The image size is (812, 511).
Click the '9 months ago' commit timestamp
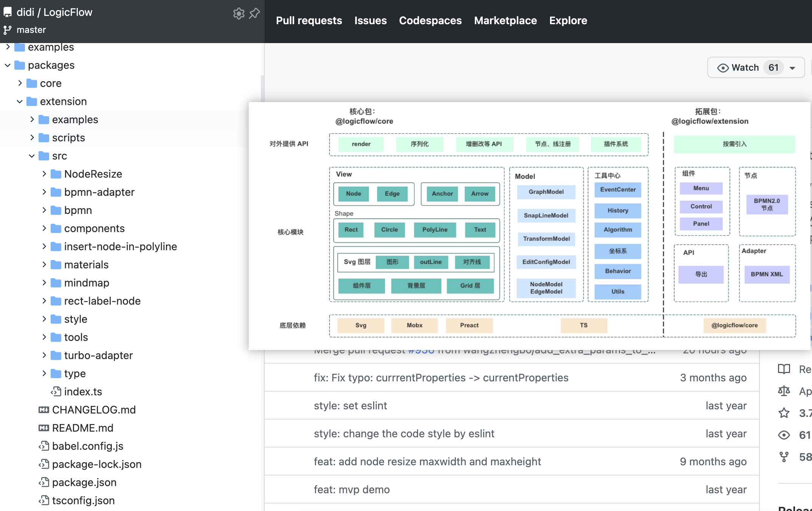(x=713, y=461)
